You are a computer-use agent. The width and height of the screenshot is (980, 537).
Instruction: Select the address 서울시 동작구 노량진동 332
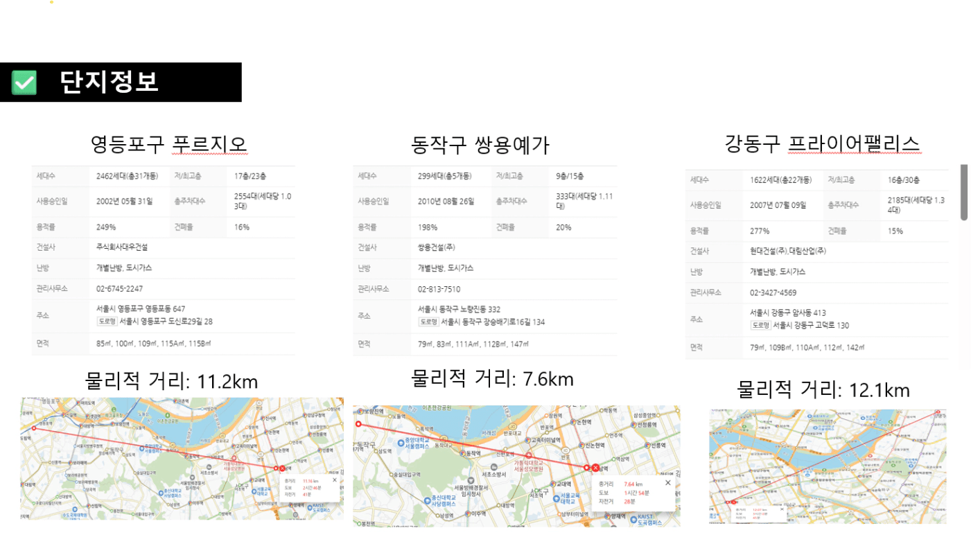pos(460,310)
